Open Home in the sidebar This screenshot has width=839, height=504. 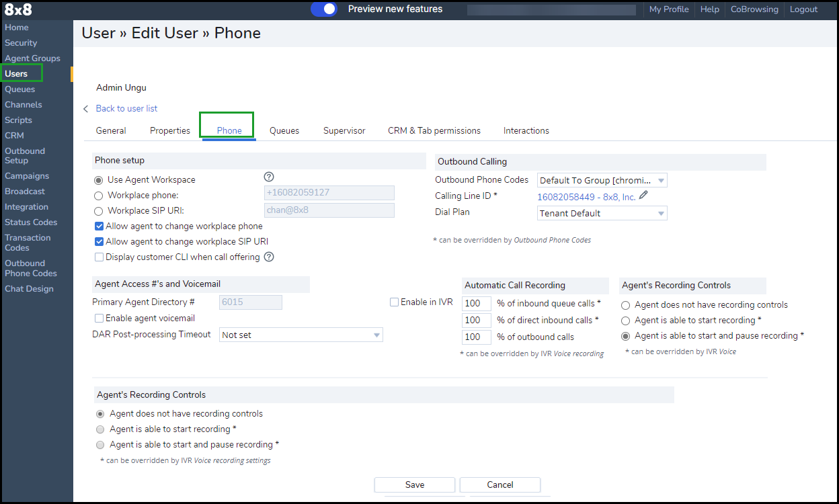[17, 28]
